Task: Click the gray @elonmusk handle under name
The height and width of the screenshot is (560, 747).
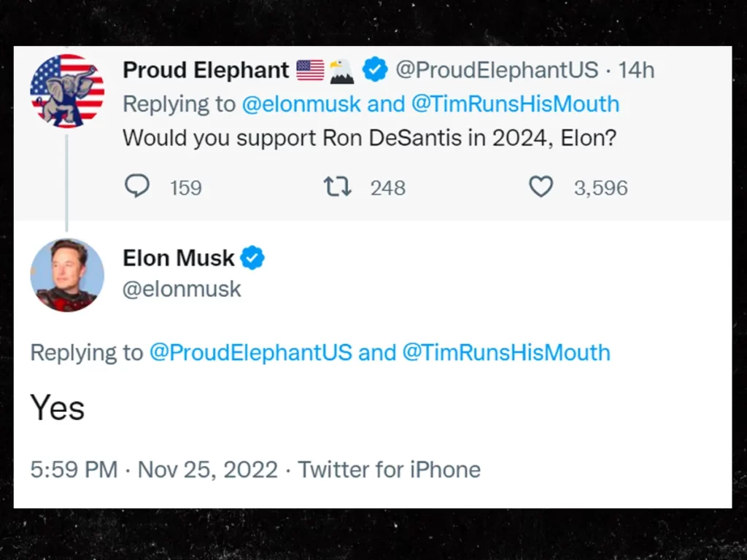Action: pyautogui.click(x=182, y=289)
